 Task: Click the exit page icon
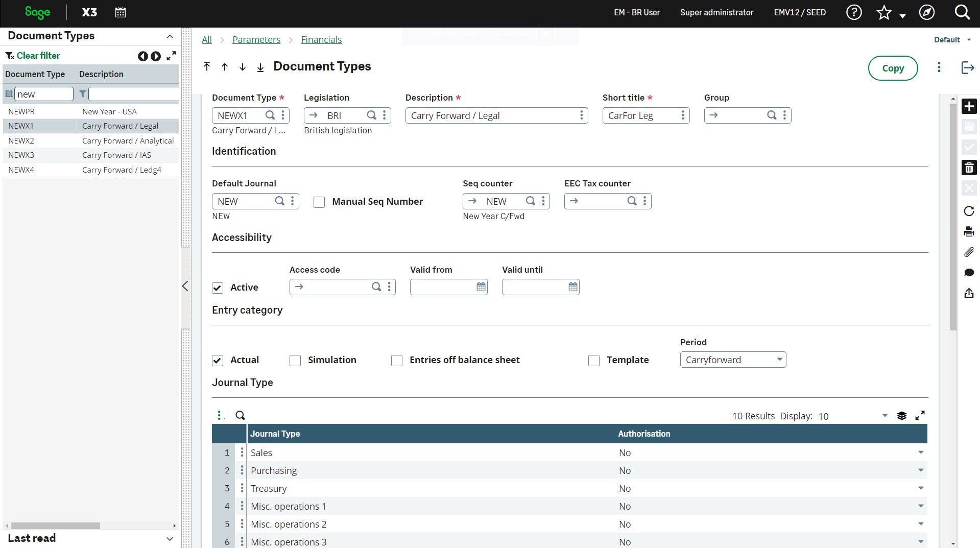tap(967, 67)
